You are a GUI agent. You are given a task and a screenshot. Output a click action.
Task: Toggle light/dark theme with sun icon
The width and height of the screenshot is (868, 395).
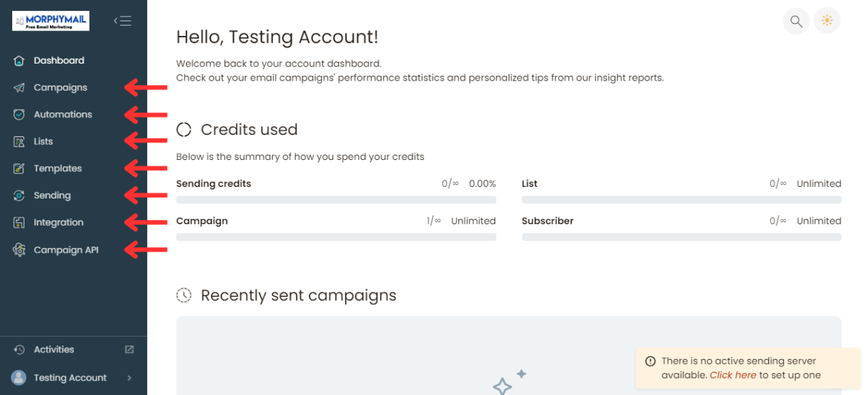[x=827, y=20]
